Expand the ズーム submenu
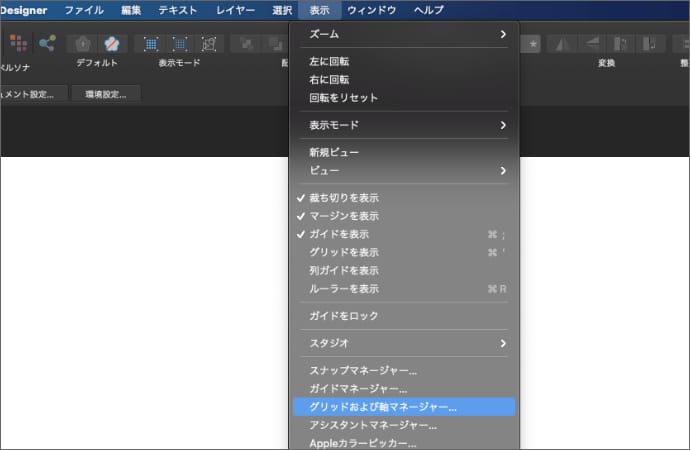The height and width of the screenshot is (450, 690). (x=404, y=34)
